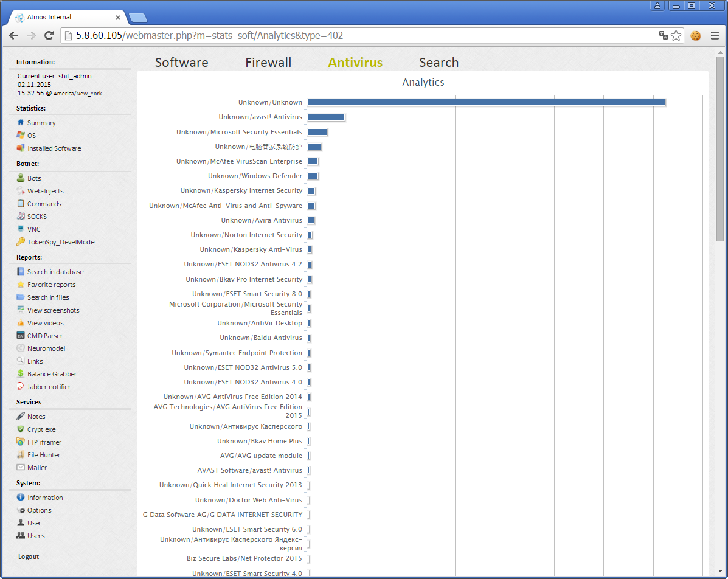The height and width of the screenshot is (579, 728).
Task: Click the Balance Grabber dollar icon
Action: tap(21, 374)
